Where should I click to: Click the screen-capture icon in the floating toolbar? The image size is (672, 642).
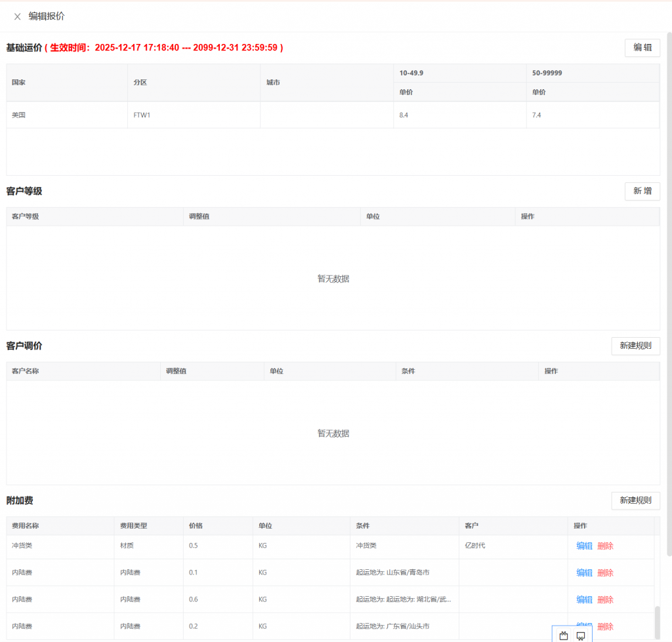click(x=581, y=635)
